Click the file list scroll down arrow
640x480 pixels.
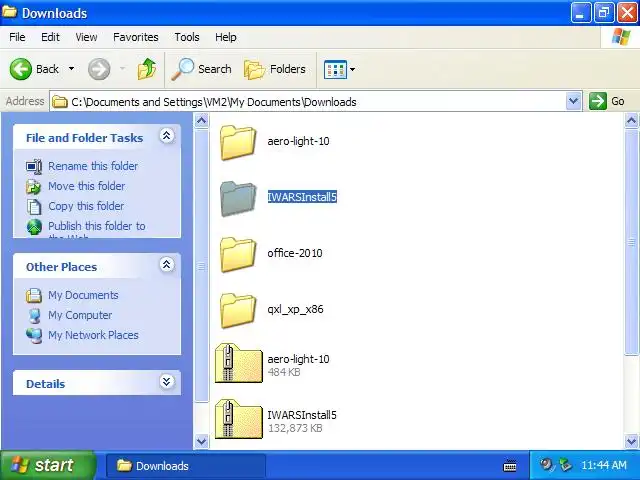[x=631, y=441]
